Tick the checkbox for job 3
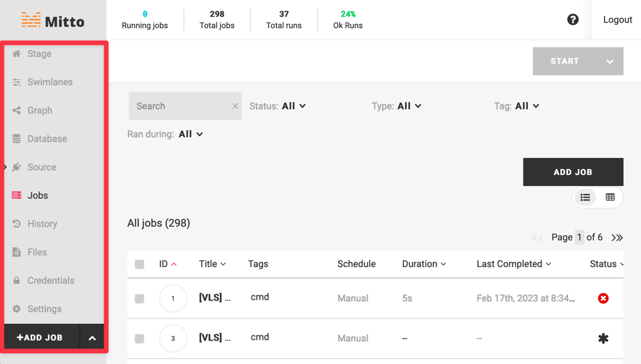This screenshot has width=641, height=364. [140, 339]
